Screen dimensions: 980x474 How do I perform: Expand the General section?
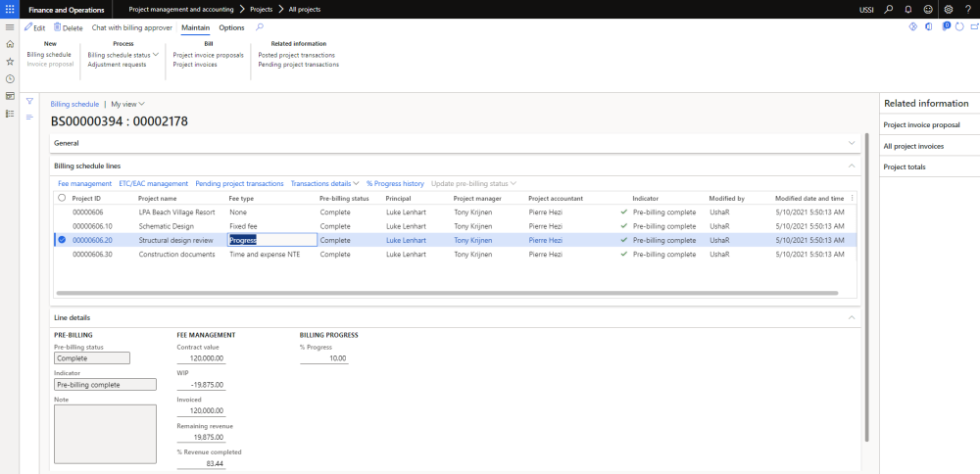849,143
